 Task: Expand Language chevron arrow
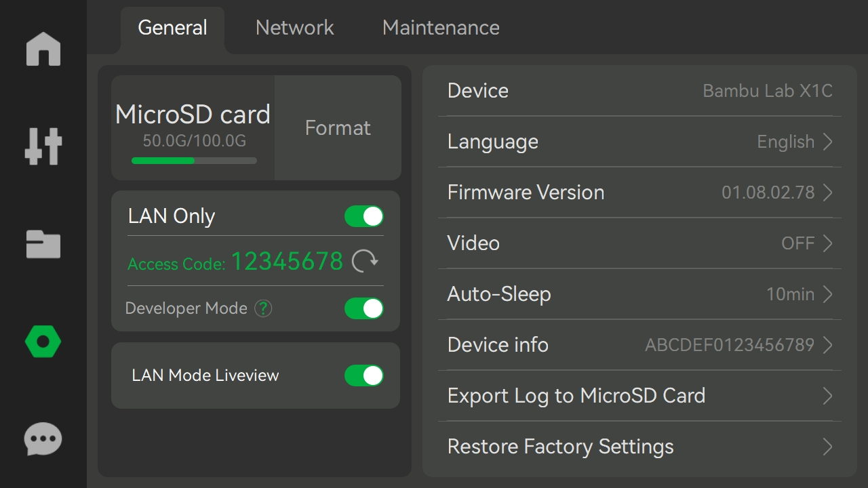(x=828, y=142)
